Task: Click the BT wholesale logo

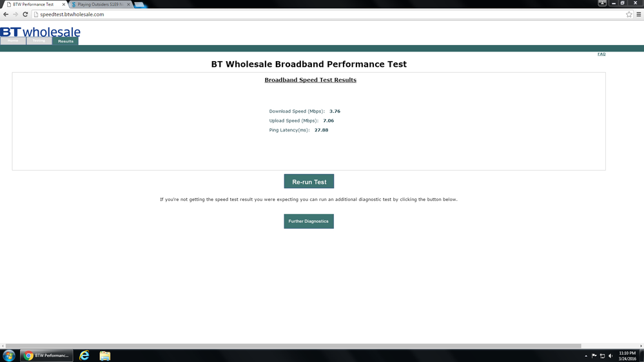Action: tap(40, 32)
